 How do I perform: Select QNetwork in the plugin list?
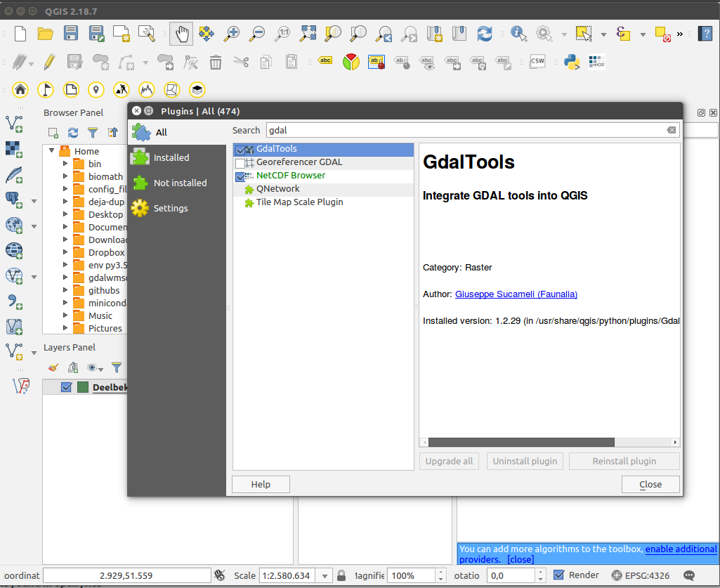tap(323, 189)
